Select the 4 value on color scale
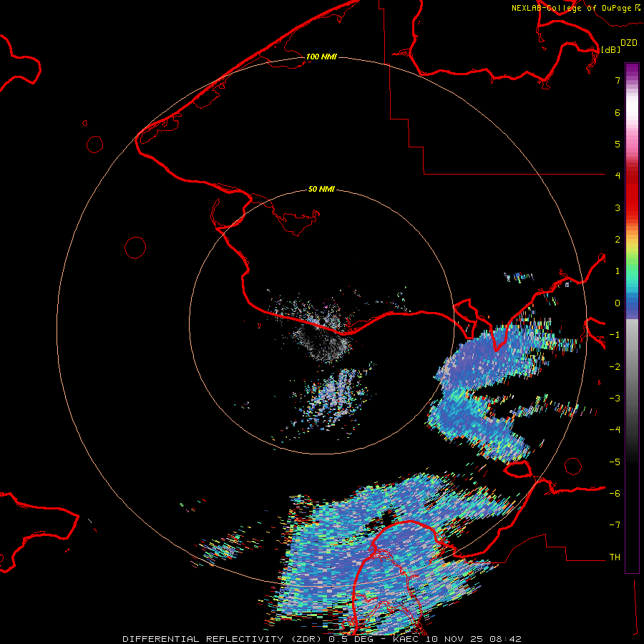Screen dimensions: 644x644 click(618, 176)
